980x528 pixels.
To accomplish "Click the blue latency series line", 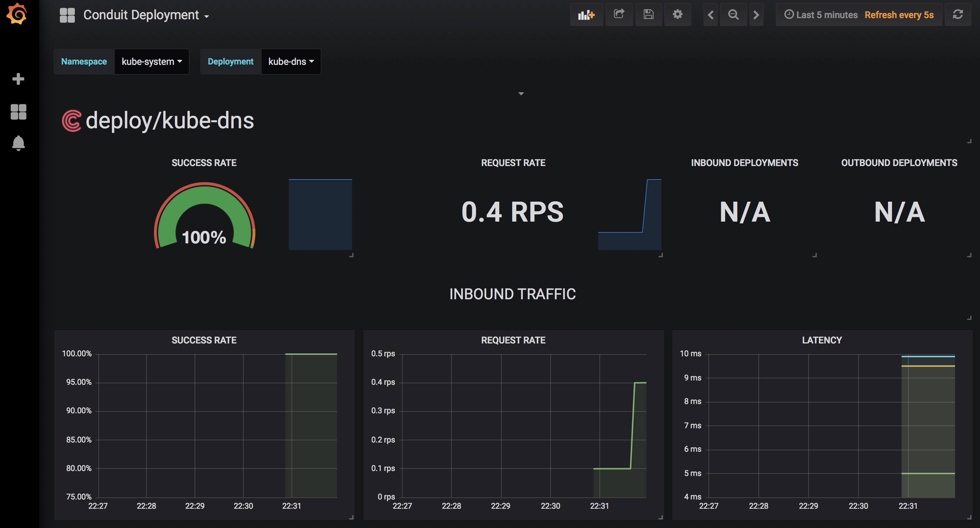I will pos(928,356).
